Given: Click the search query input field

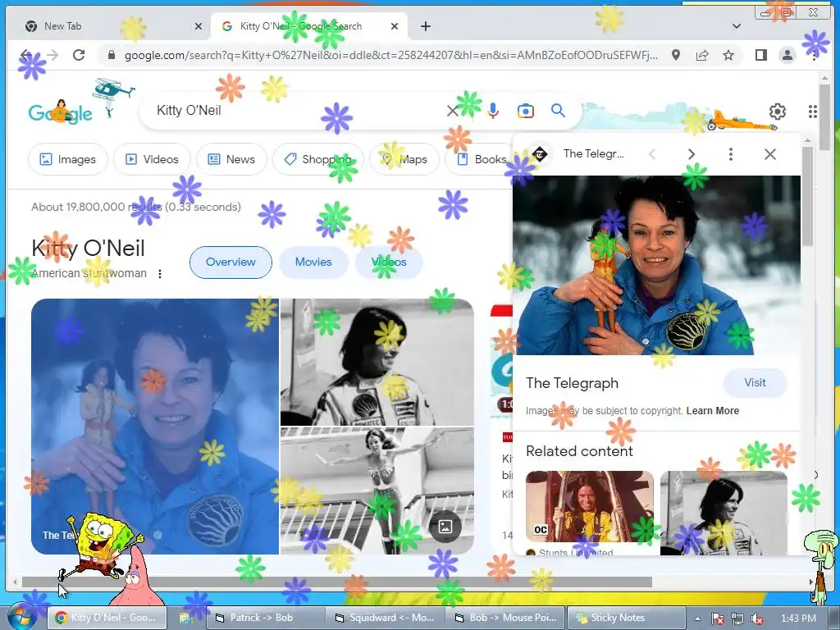Looking at the screenshot, I should click(294, 111).
